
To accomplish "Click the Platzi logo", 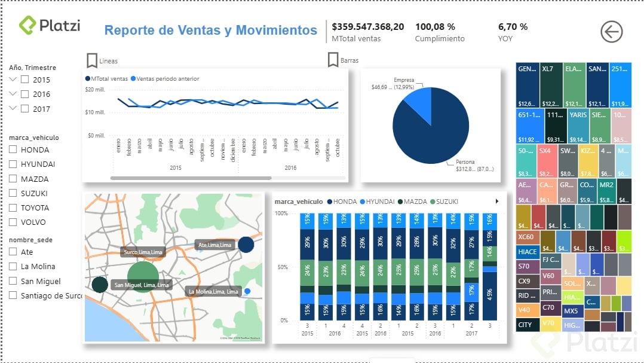I will pyautogui.click(x=50, y=25).
